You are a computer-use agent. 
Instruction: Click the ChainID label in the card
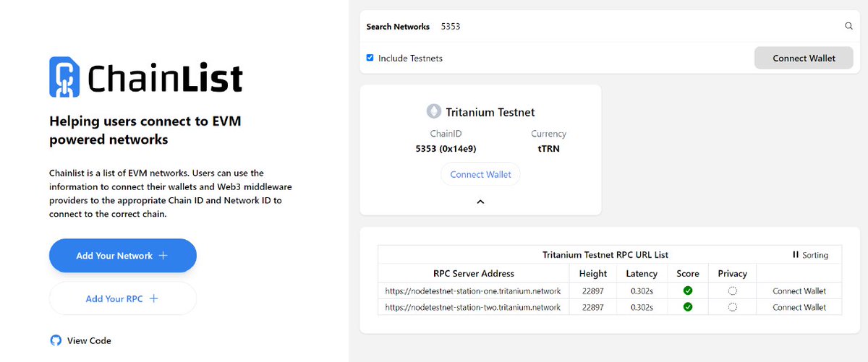coord(446,134)
